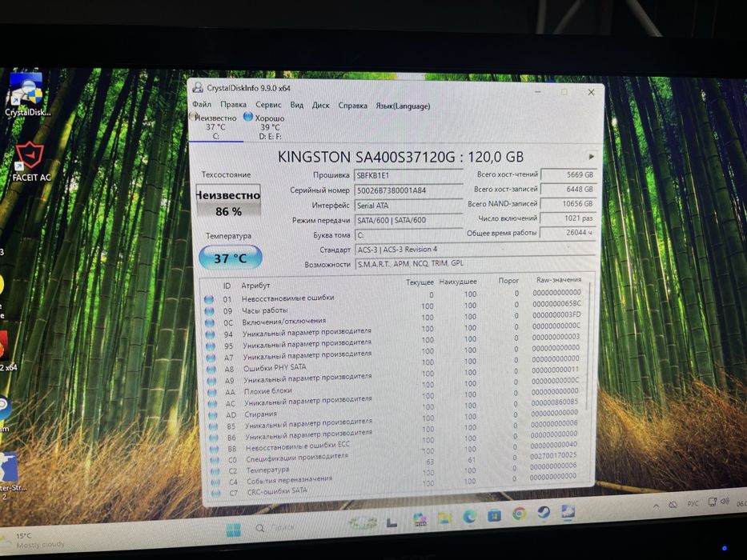
Task: Show hidden system tray icons chevron
Action: pos(656,506)
